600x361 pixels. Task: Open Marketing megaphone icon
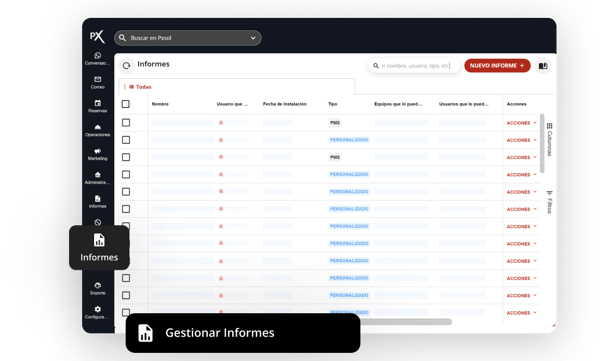pos(98,154)
